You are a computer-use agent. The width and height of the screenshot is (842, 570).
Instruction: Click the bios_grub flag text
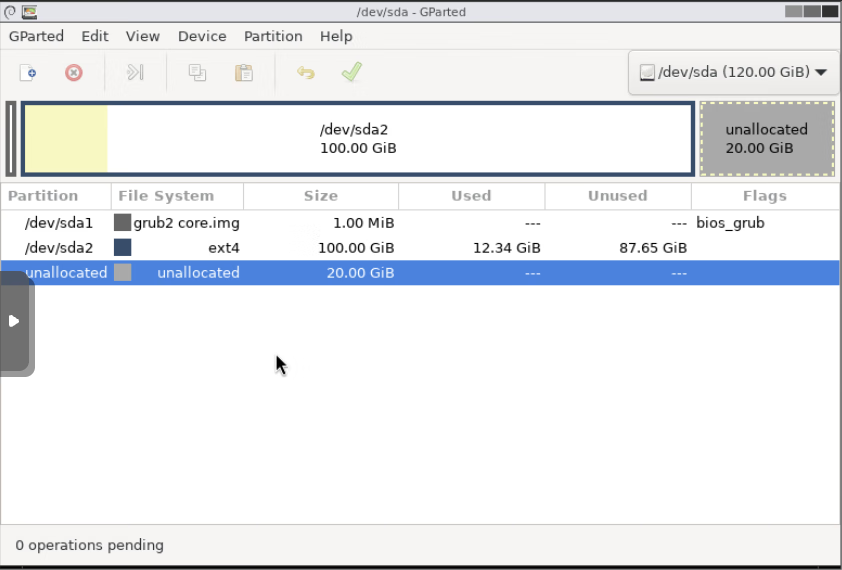tap(730, 223)
